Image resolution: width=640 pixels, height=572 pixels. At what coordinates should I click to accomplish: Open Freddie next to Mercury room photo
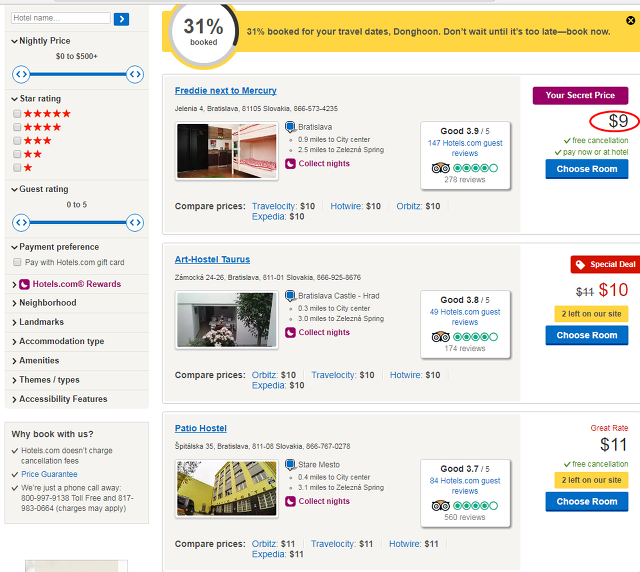227,151
